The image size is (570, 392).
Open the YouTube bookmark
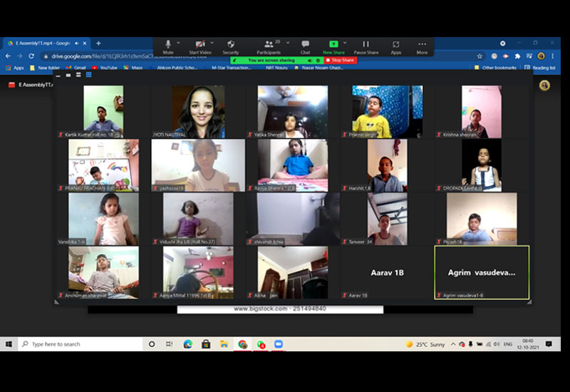pos(105,68)
